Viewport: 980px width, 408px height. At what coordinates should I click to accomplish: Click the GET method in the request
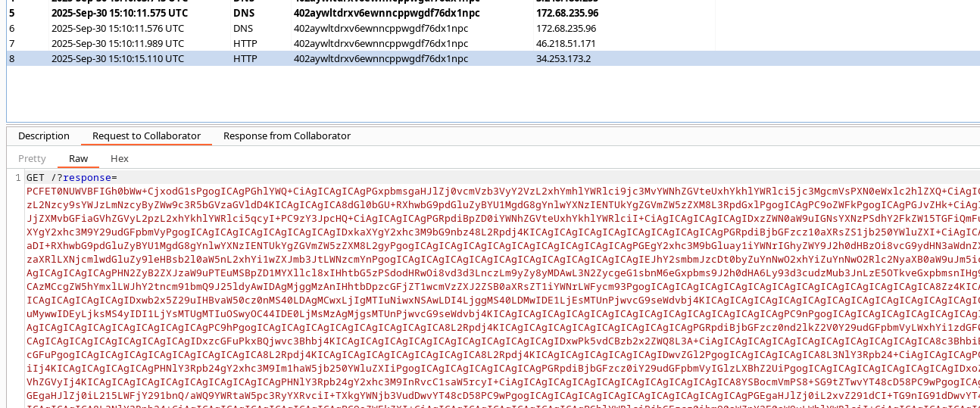coord(36,178)
